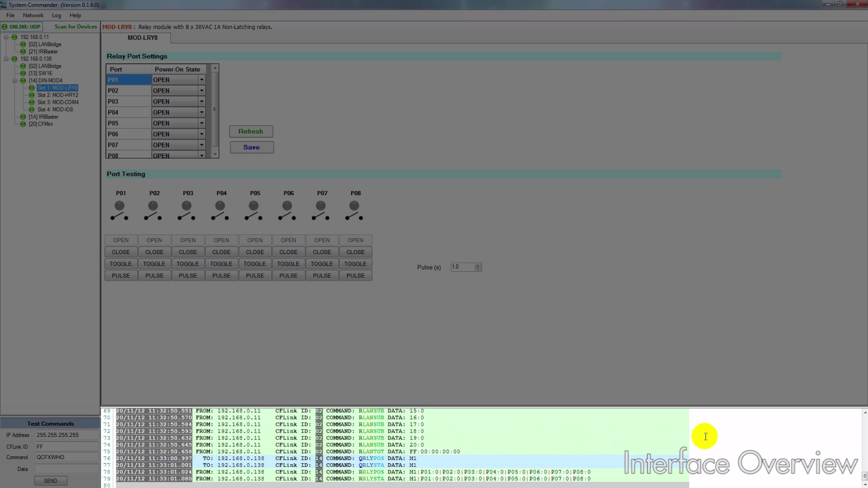Select the MOD-LRY8 tab
Screen dimensions: 868x488
tap(142, 38)
